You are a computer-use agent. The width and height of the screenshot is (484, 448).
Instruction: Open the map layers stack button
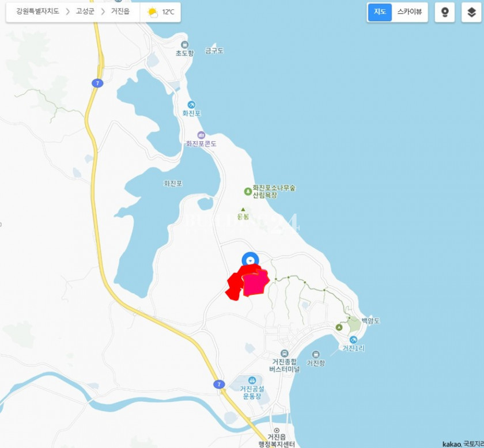471,12
